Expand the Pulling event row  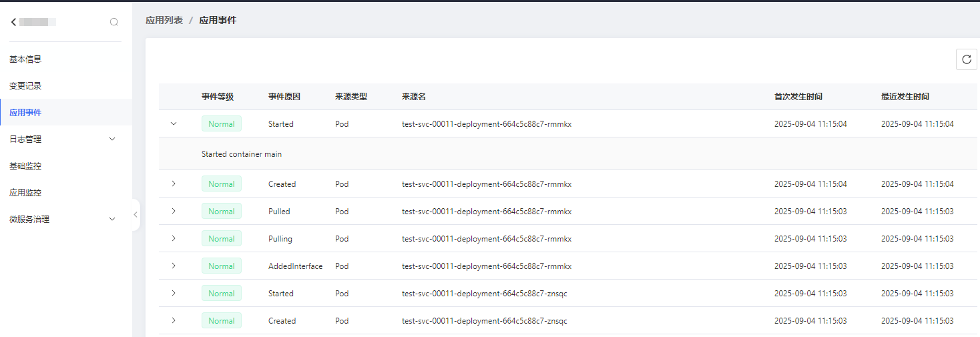[x=174, y=238]
